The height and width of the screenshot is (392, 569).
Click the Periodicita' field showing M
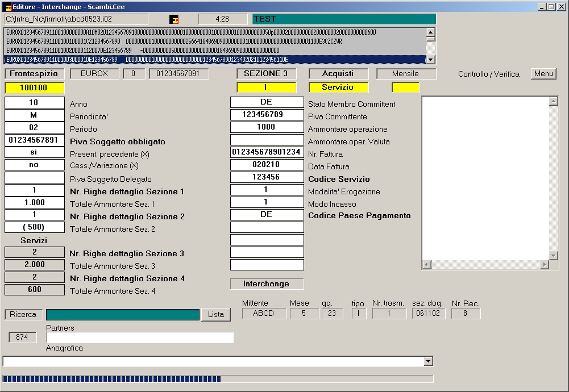click(x=35, y=115)
